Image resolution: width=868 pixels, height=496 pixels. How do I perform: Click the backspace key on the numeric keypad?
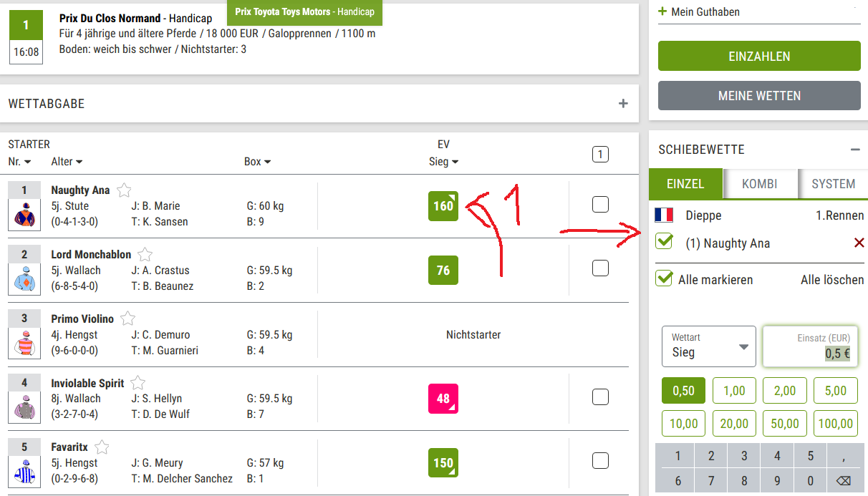844,481
